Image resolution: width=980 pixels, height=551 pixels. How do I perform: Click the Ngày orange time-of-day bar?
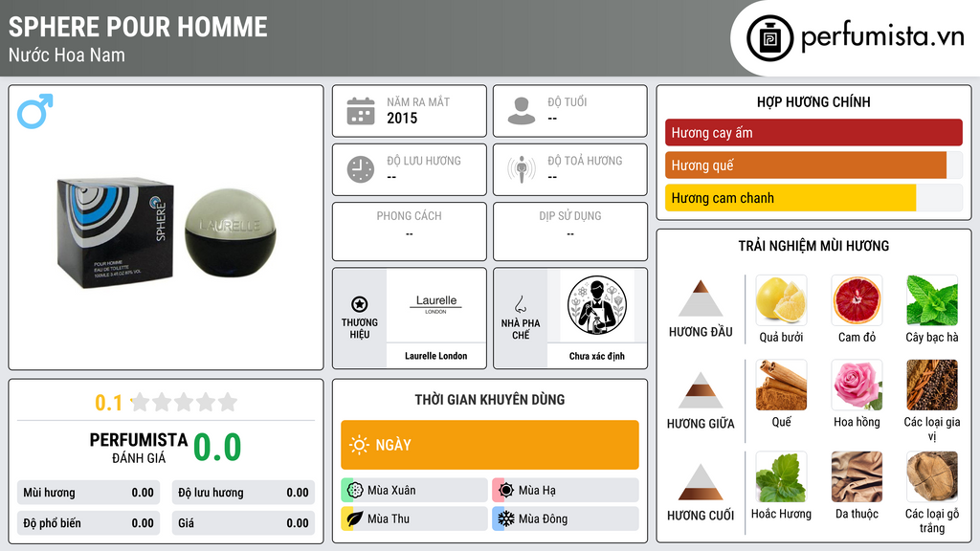pos(490,445)
